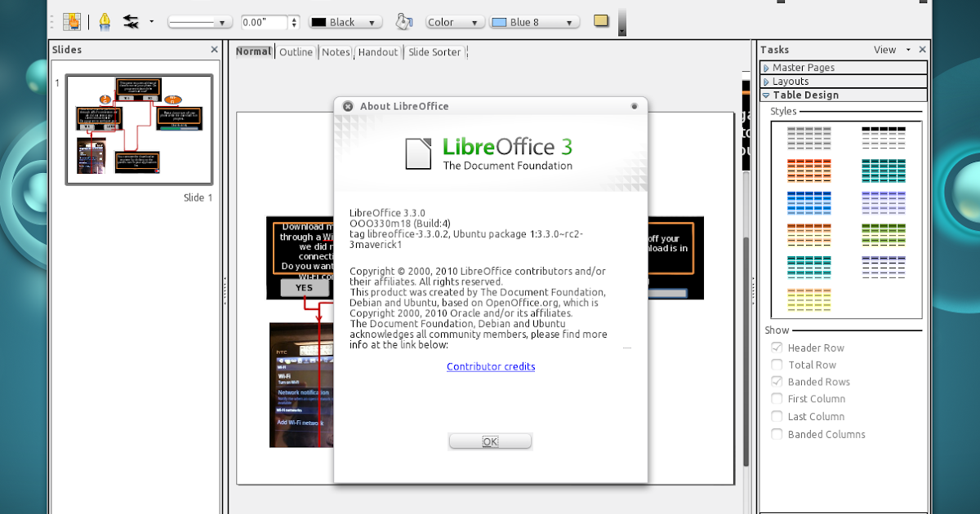Apply the blue table style
Viewport: 980px width, 514px height.
click(x=809, y=202)
